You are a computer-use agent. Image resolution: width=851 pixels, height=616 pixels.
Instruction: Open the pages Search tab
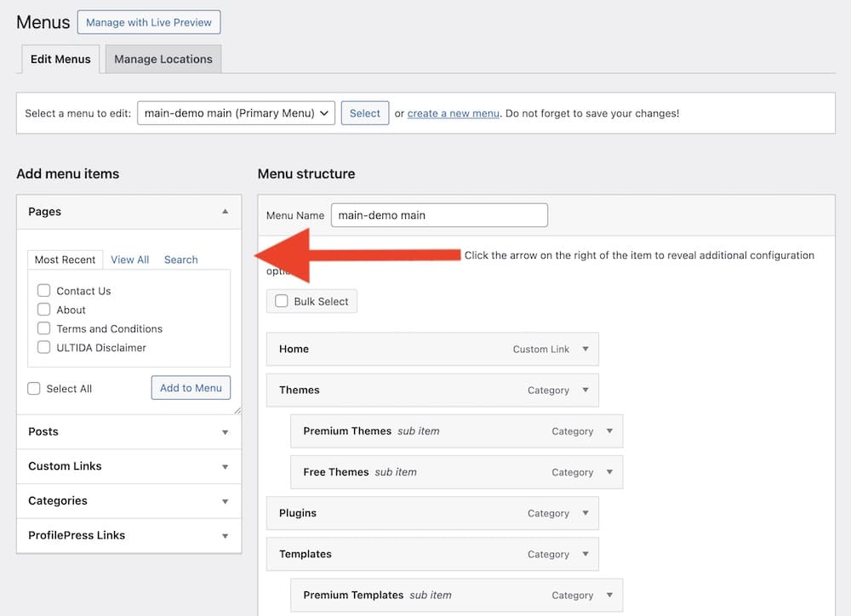point(180,260)
